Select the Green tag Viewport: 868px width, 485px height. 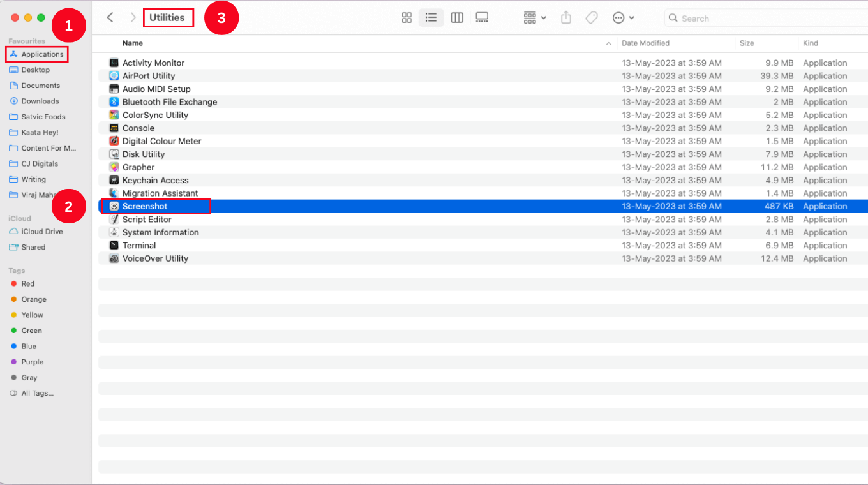(x=27, y=331)
